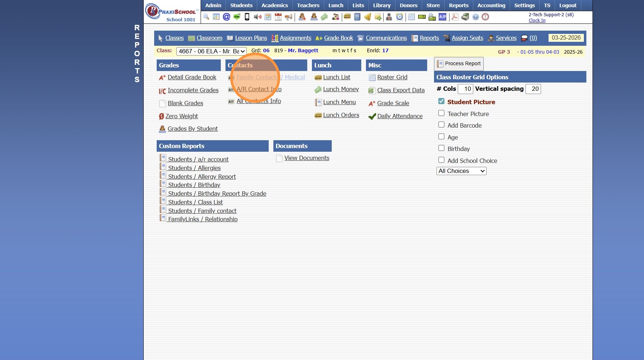Screen dimensions: 644x360
Task: Open the Grade Book tab link
Action: point(339,38)
